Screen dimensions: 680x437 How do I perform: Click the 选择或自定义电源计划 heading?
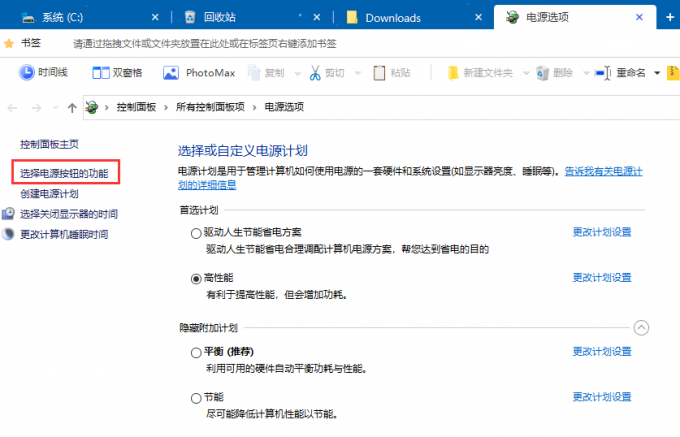243,151
